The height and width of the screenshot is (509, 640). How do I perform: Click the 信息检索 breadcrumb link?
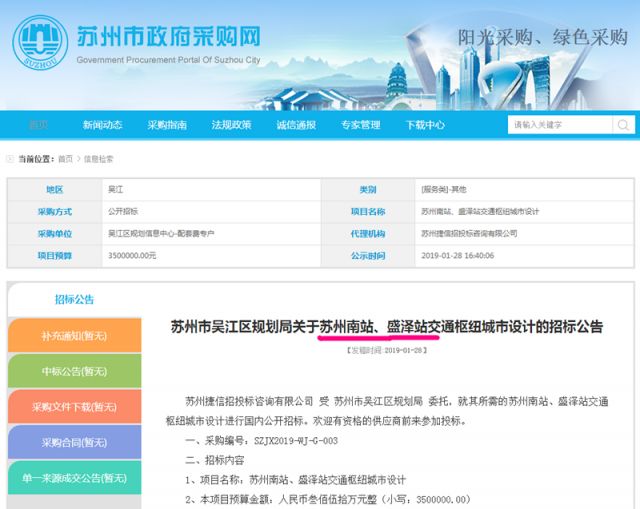tap(99, 159)
